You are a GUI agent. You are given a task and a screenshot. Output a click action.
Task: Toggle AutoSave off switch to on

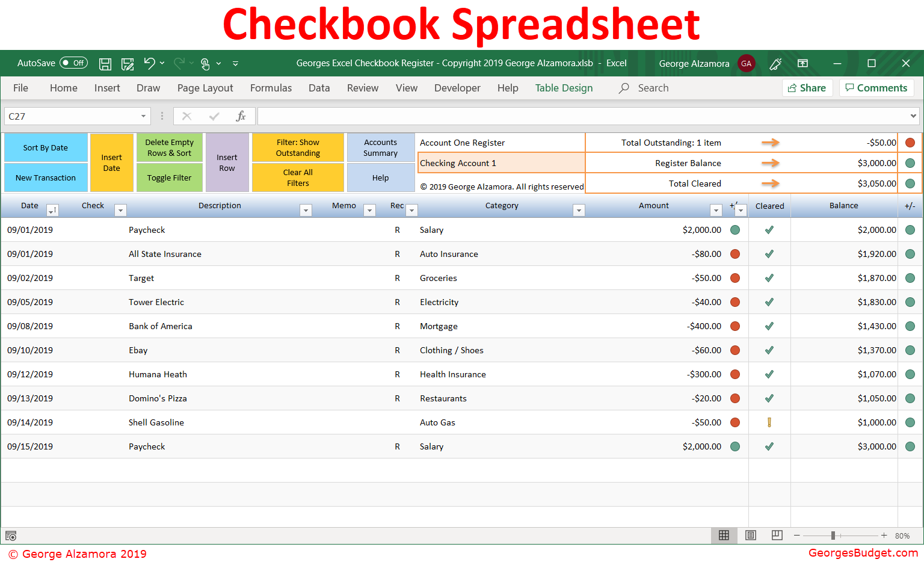pyautogui.click(x=72, y=63)
